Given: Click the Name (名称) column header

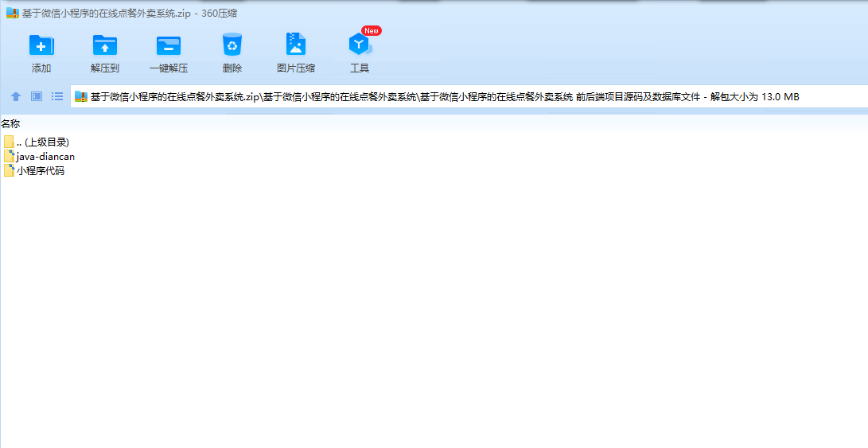Looking at the screenshot, I should [x=10, y=124].
